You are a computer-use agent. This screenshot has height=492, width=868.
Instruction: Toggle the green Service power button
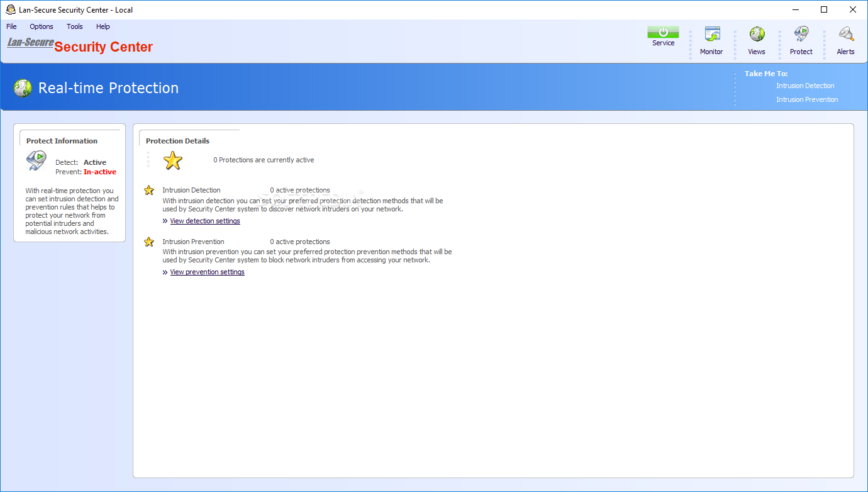coord(663,32)
